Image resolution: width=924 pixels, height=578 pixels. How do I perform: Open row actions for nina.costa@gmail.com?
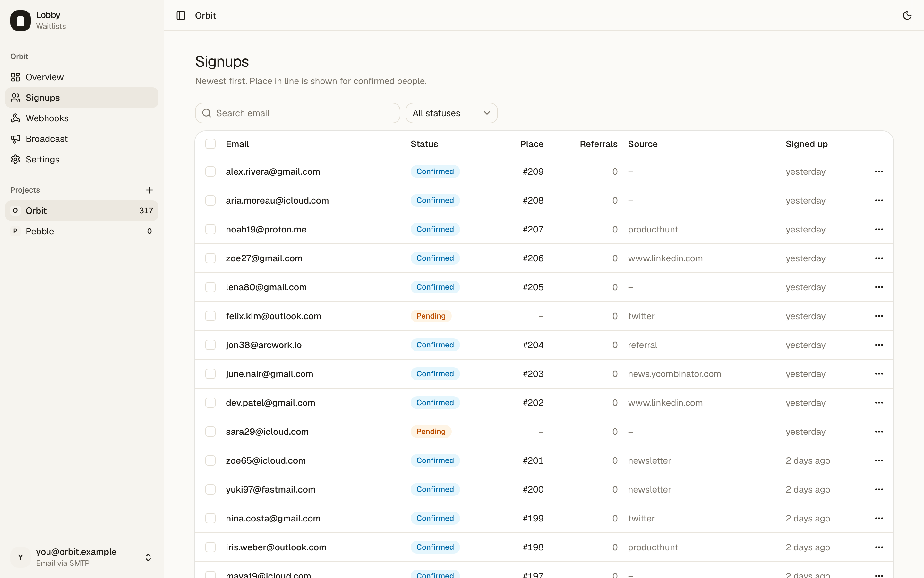click(879, 518)
